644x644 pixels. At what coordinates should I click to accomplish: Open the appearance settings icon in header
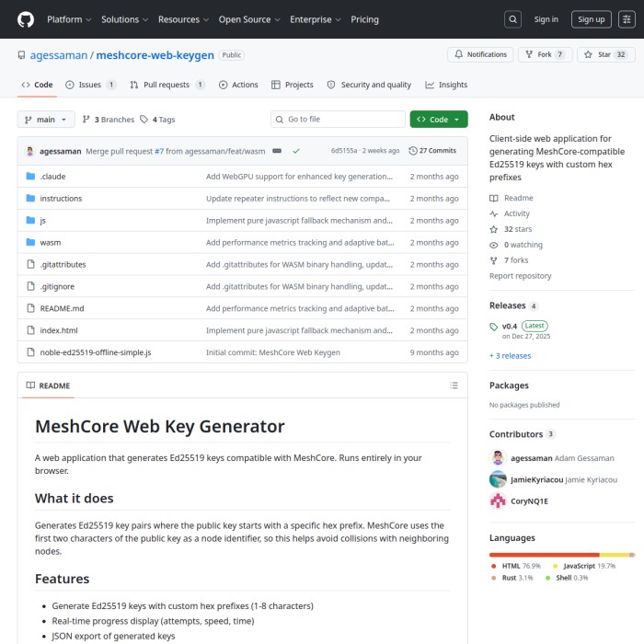coord(627,19)
